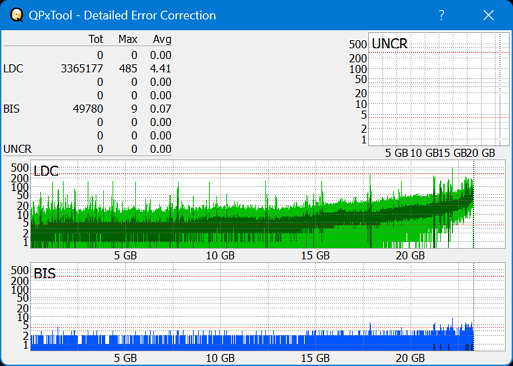Select the LDC average value 4.41
Viewport: 513px width, 366px height.
pyautogui.click(x=160, y=69)
